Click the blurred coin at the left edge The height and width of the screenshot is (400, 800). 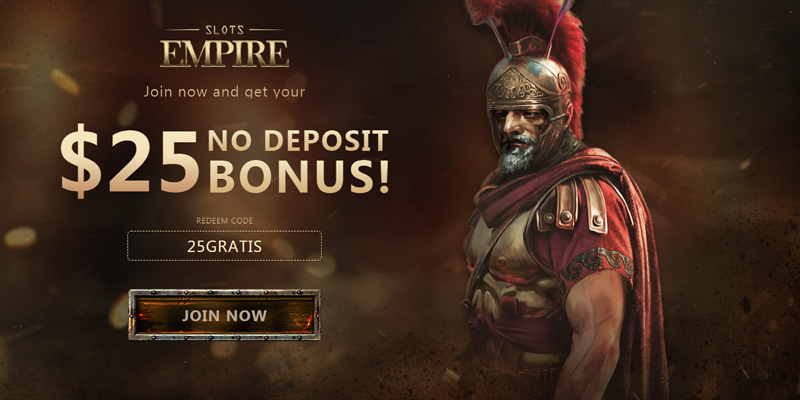pyautogui.click(x=20, y=237)
